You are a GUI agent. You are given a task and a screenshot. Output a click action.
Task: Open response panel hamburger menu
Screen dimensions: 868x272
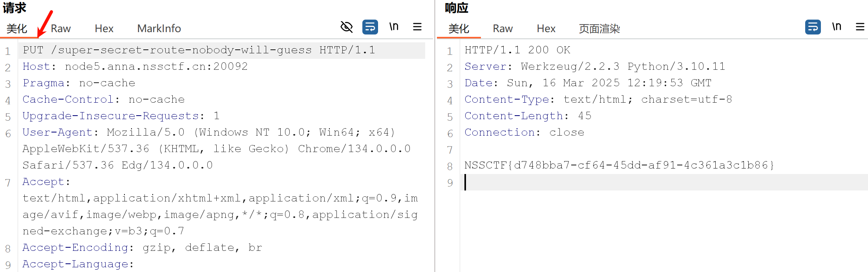pos(860,27)
